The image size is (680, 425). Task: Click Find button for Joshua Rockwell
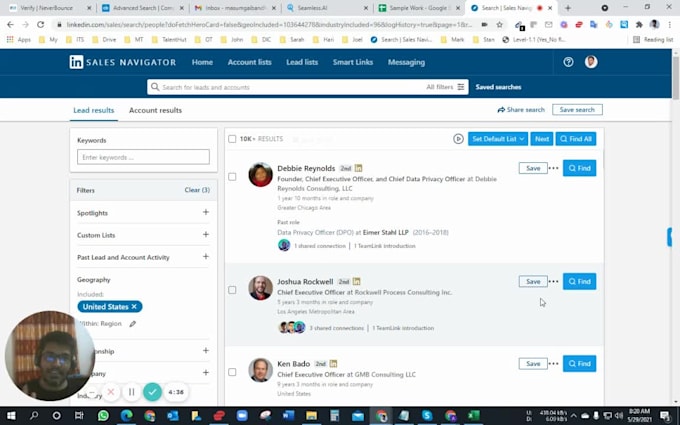579,281
